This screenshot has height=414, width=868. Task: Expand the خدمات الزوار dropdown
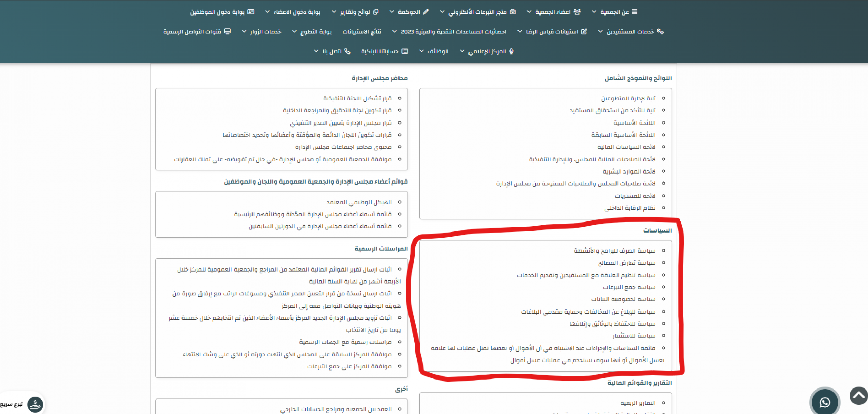(x=265, y=31)
